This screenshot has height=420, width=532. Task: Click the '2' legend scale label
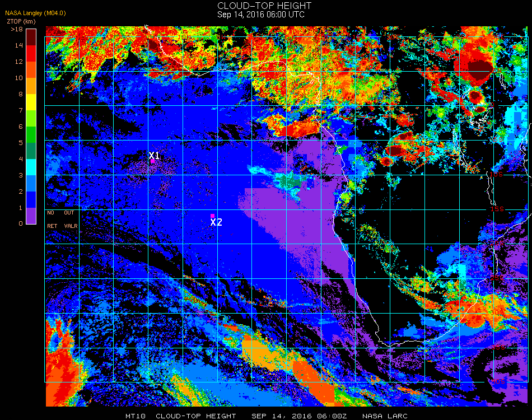(21, 192)
